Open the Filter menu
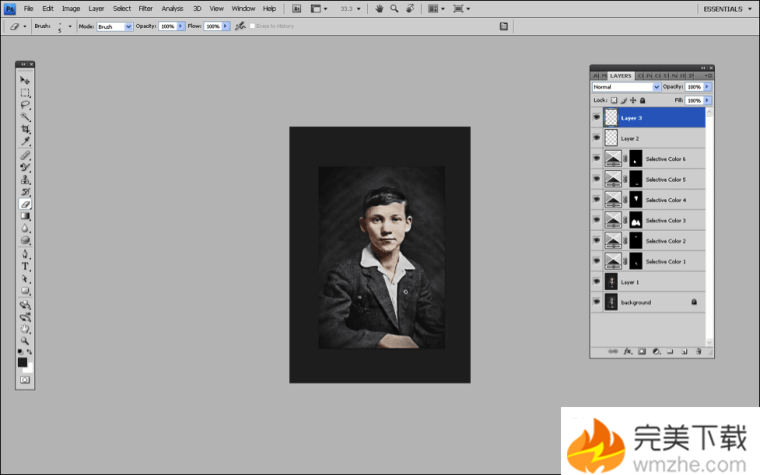760x475 pixels. (x=145, y=8)
